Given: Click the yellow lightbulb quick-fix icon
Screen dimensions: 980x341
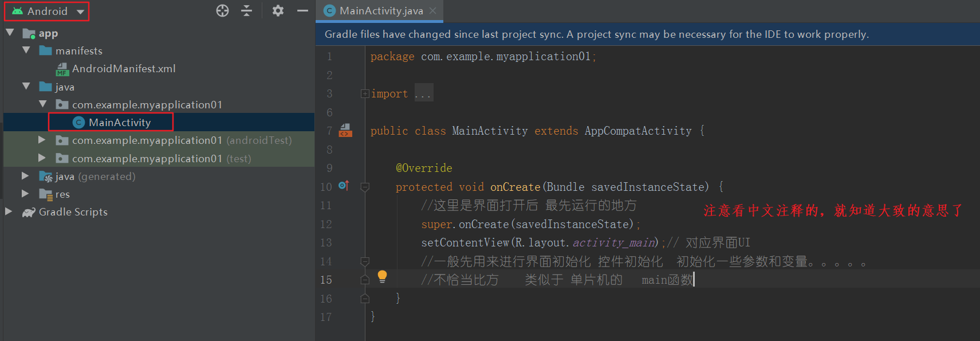Looking at the screenshot, I should [382, 277].
